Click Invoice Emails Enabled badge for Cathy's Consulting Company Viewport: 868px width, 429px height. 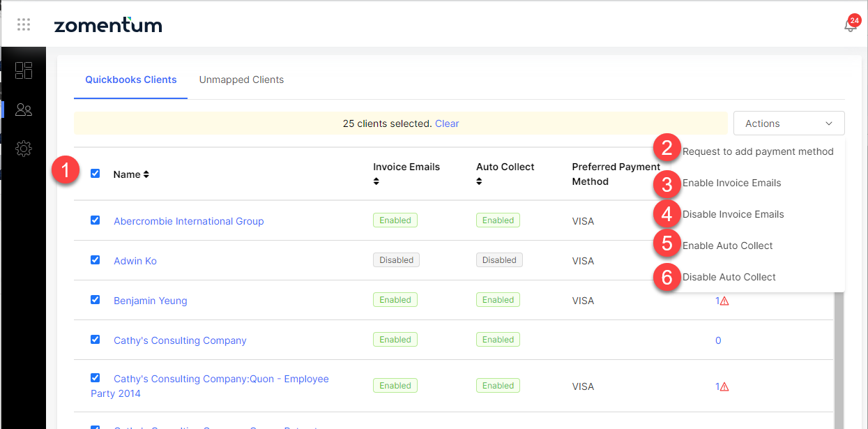tap(395, 340)
